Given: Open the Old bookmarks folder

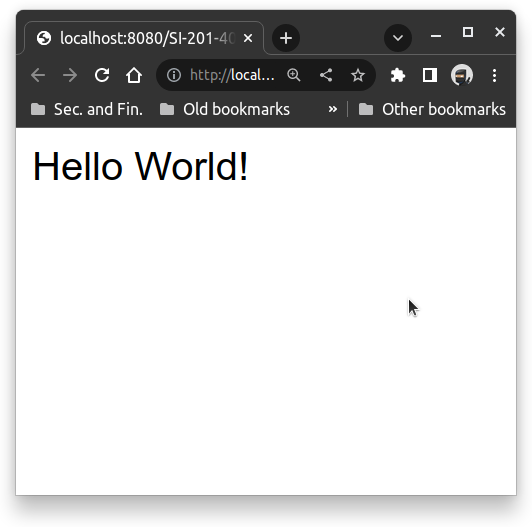Looking at the screenshot, I should point(225,109).
